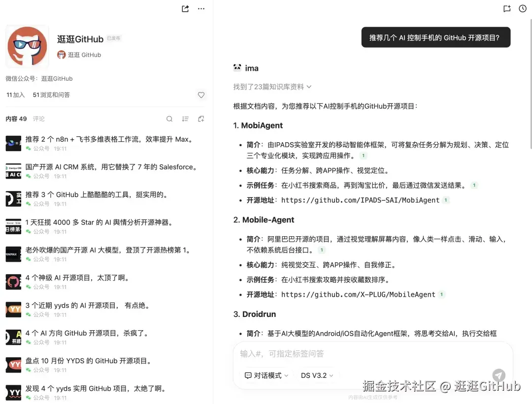
Task: Toggle the heart favorite icon
Action: 201,95
